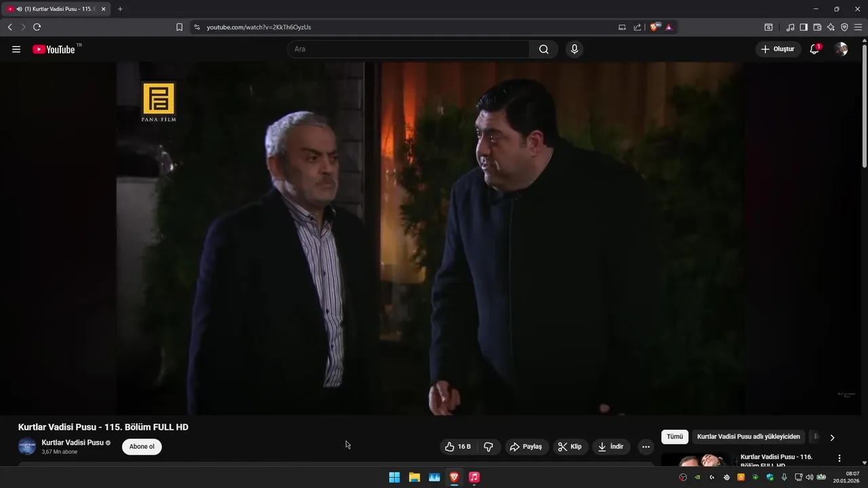The image size is (868, 488).
Task: Open the NVIDIA tray icon
Action: click(698, 477)
